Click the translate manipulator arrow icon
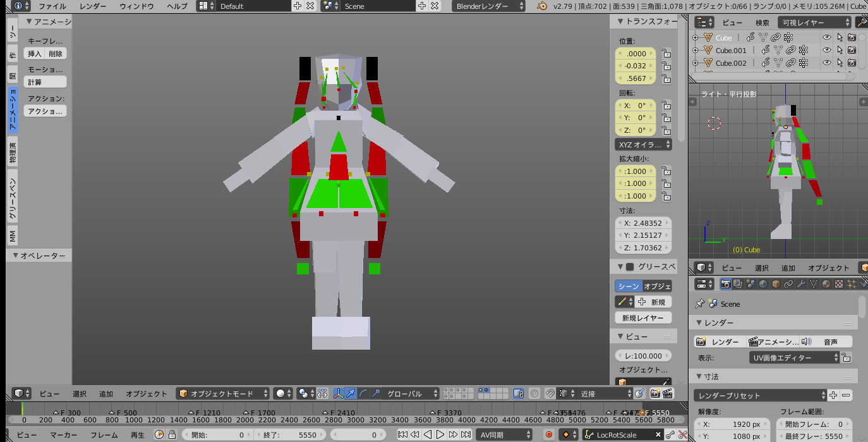Image resolution: width=868 pixels, height=442 pixels. click(351, 393)
